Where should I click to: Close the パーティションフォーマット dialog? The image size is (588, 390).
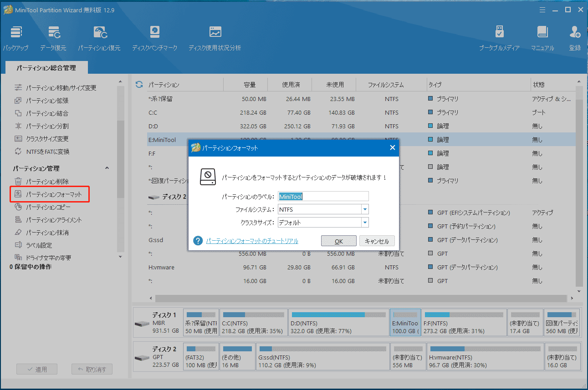tap(393, 148)
